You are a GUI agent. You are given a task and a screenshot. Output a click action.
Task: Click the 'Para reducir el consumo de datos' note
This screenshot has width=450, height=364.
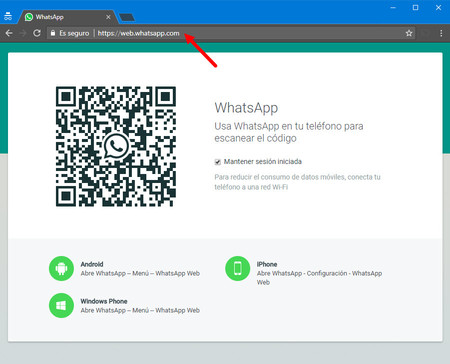[297, 182]
